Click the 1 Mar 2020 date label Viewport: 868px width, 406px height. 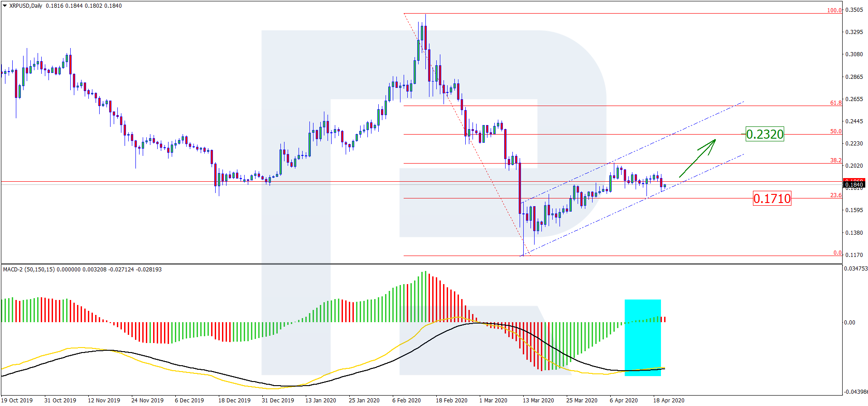pos(493,400)
